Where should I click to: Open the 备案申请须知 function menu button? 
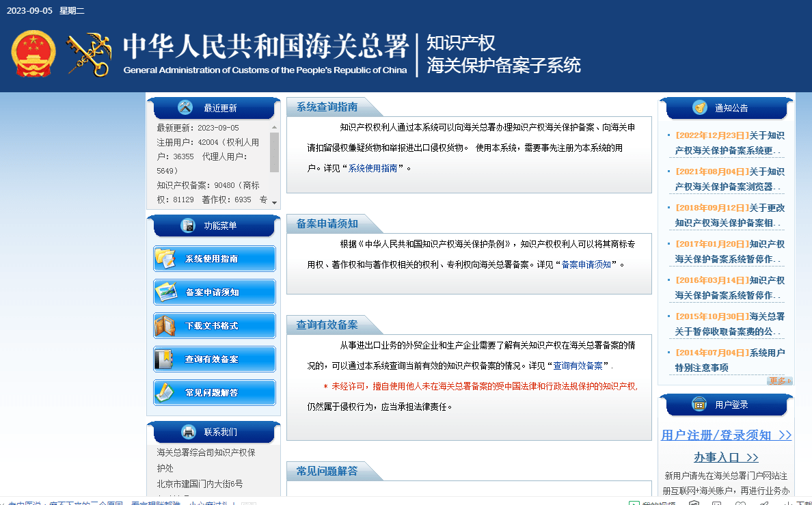pyautogui.click(x=215, y=292)
